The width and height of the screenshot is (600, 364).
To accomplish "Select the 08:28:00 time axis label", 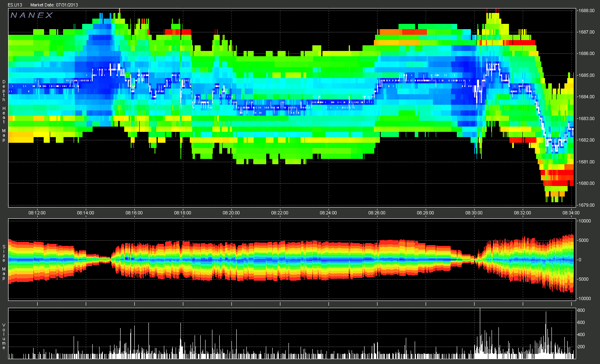I will 425,213.
